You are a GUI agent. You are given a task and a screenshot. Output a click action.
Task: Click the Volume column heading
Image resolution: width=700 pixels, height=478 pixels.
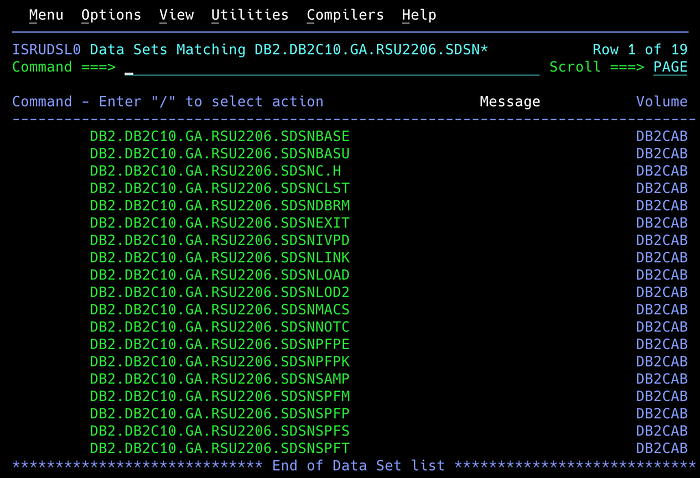662,102
